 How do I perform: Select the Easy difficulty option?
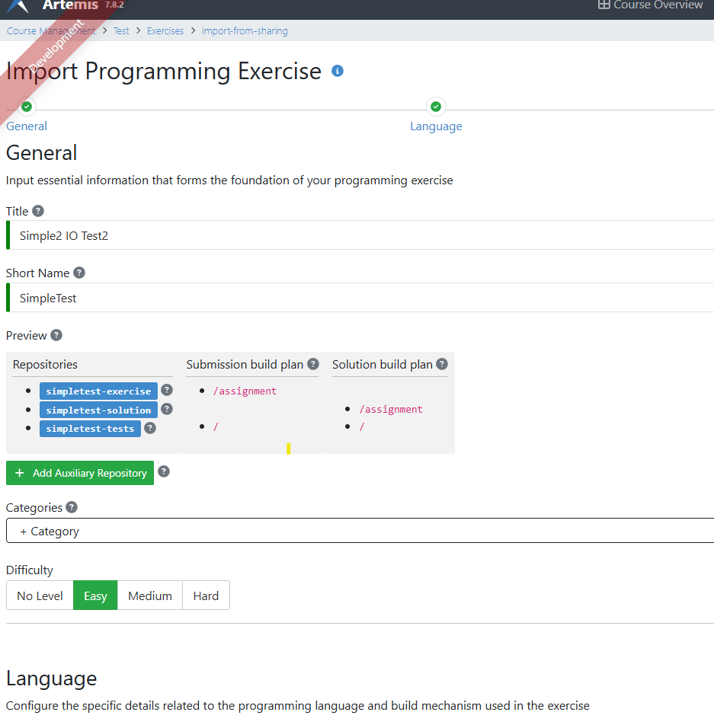[x=95, y=595]
